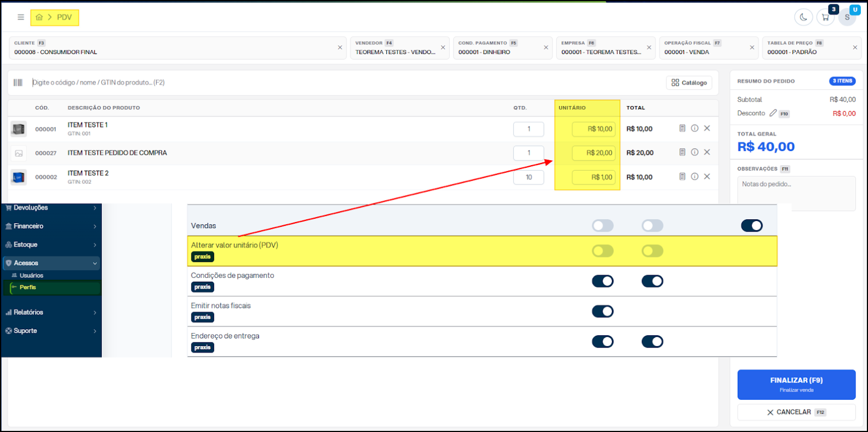The height and width of the screenshot is (432, 868).
Task: Open user avatar S menu
Action: 847,17
